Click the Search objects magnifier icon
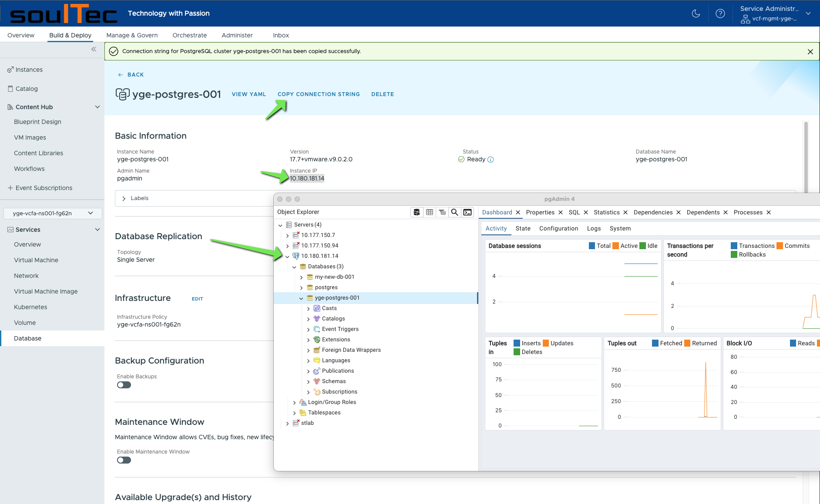 (x=454, y=212)
